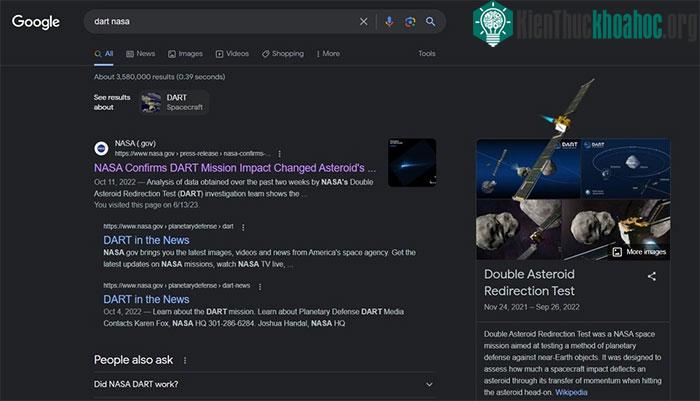Screen dimensions: 700x401
Task: Select the DART Spacecraft results chip
Action: pyautogui.click(x=174, y=102)
